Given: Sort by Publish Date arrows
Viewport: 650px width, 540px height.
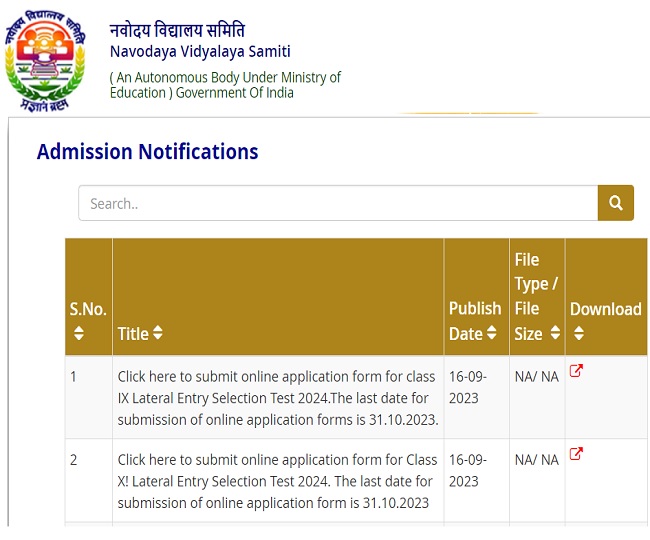Looking at the screenshot, I should [492, 334].
